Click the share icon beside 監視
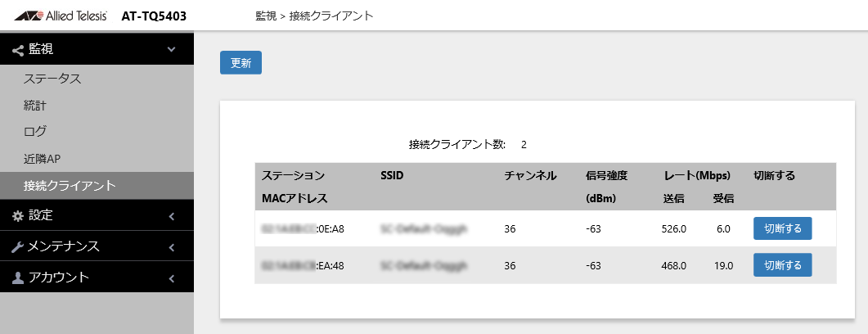 coord(18,50)
